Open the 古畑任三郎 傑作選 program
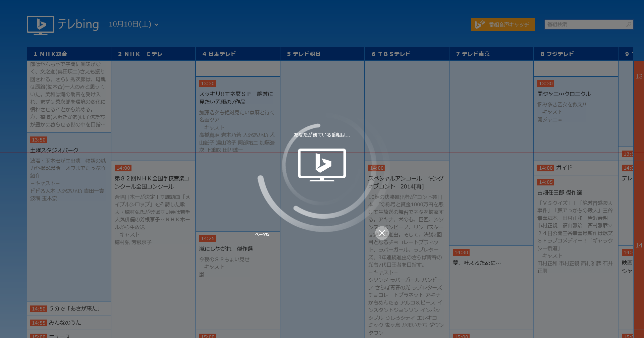Viewport: 644px width, 338px height. coord(576,257)
